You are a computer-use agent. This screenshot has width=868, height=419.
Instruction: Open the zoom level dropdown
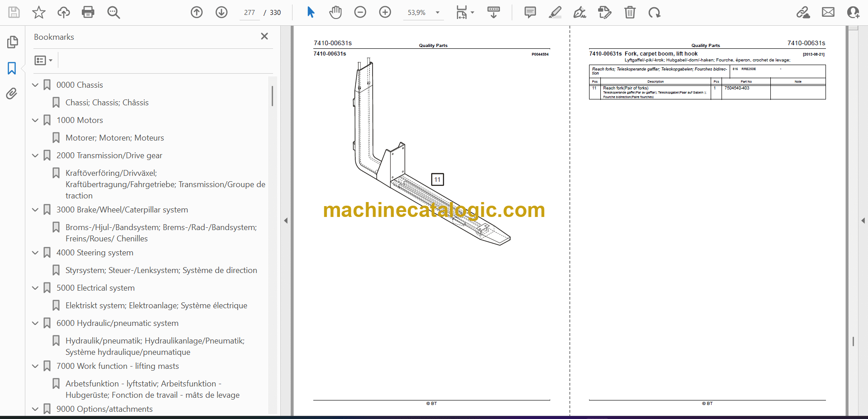click(x=437, y=13)
